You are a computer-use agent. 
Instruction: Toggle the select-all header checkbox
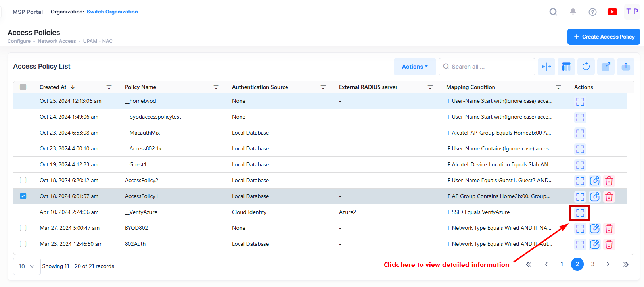coord(23,87)
